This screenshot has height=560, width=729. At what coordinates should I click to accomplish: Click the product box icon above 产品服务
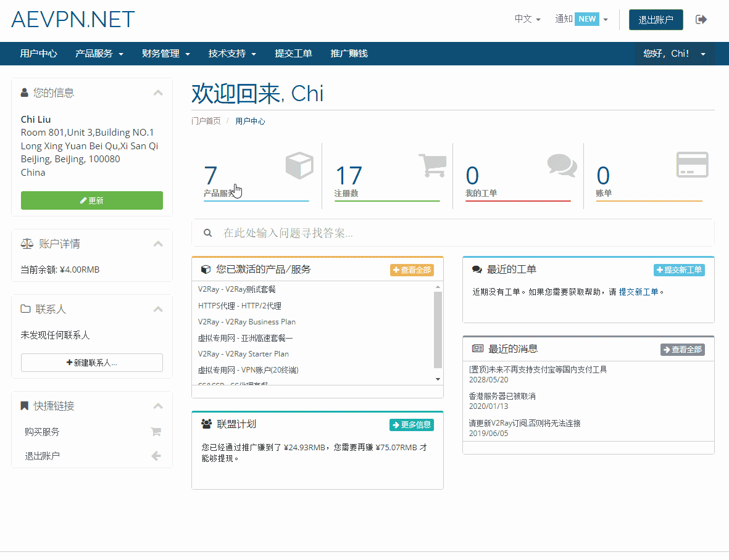(x=299, y=164)
